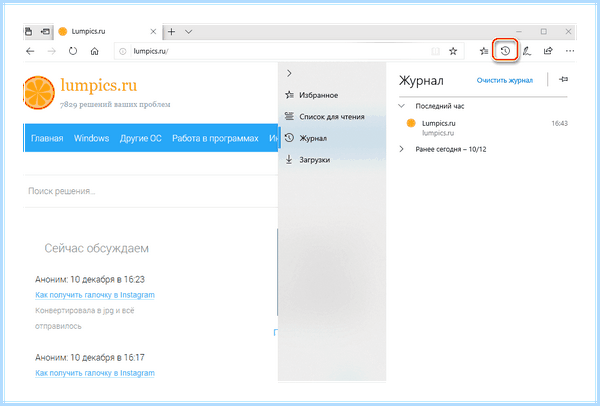Open the Settings and more ellipsis menu
The width and height of the screenshot is (600, 406).
570,51
